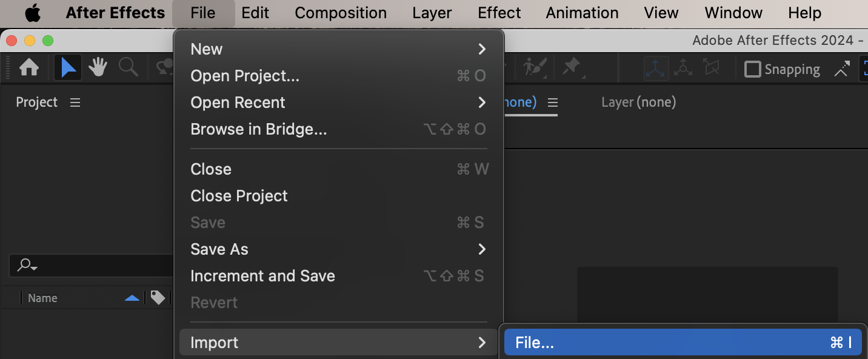Activate Local Axis Mode icon

656,69
